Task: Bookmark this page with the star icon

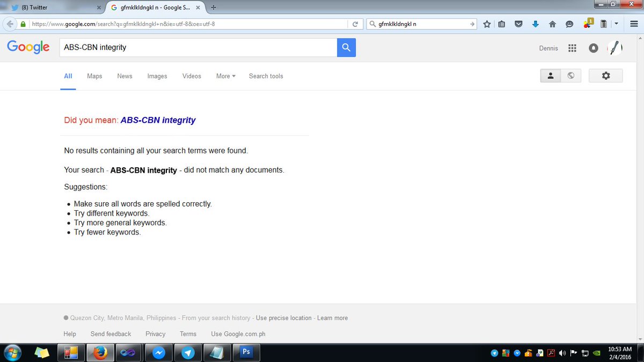Action: point(487,24)
